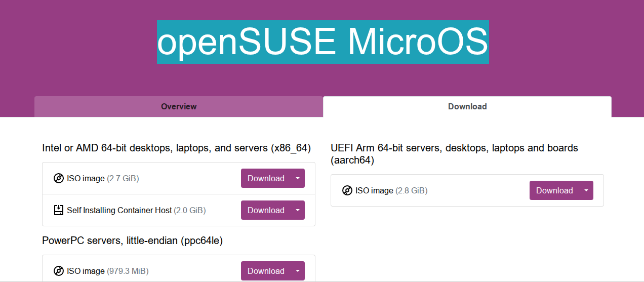Click the PowerPC servers ppc64le heading
Screen dimensions: 644x282
click(x=133, y=240)
